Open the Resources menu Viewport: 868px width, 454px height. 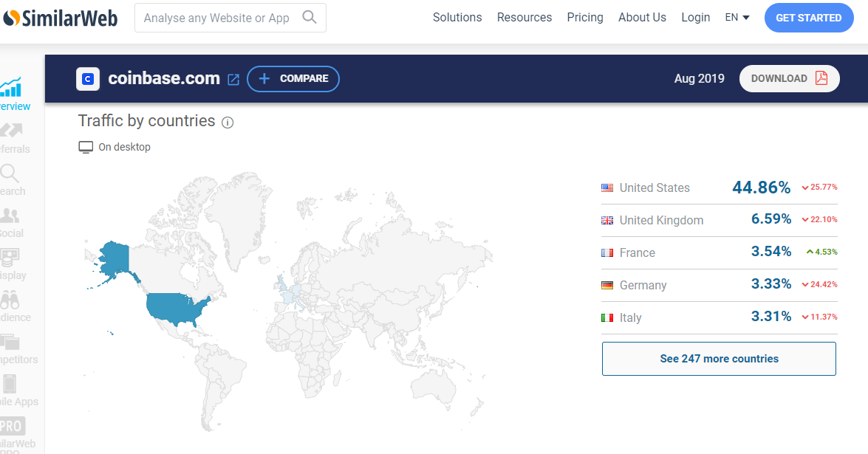pos(524,17)
